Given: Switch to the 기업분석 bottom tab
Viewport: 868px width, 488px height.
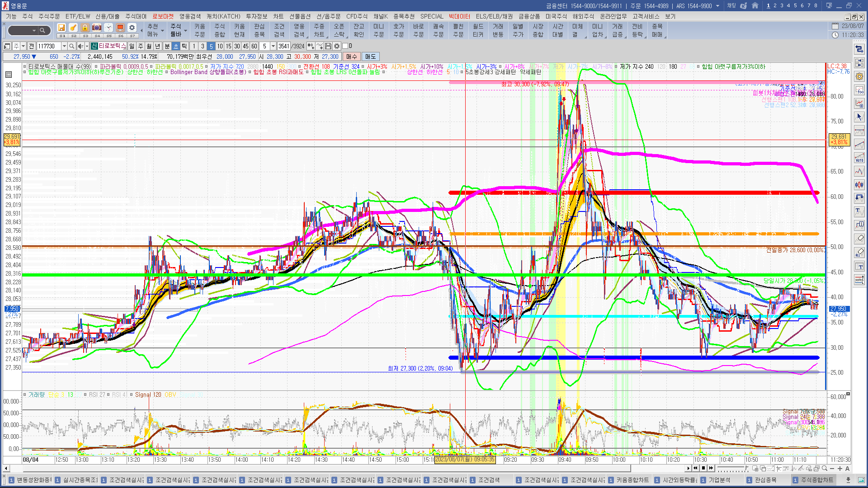Looking at the screenshot, I should pos(719,480).
